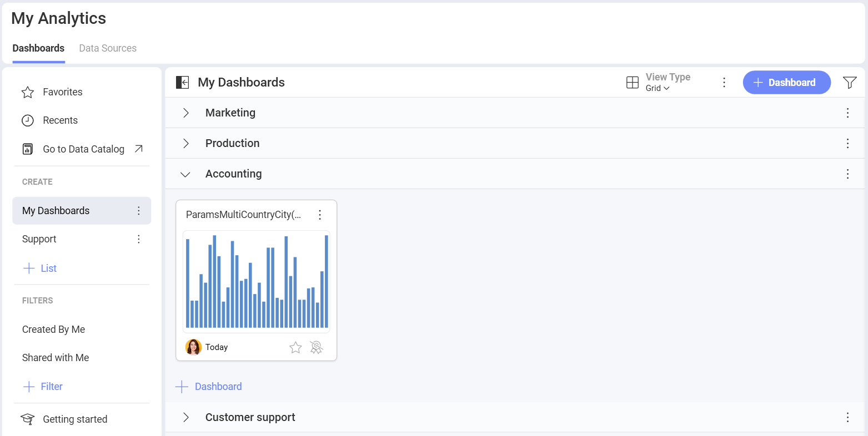Click the Recents label
The image size is (868, 436).
[61, 120]
